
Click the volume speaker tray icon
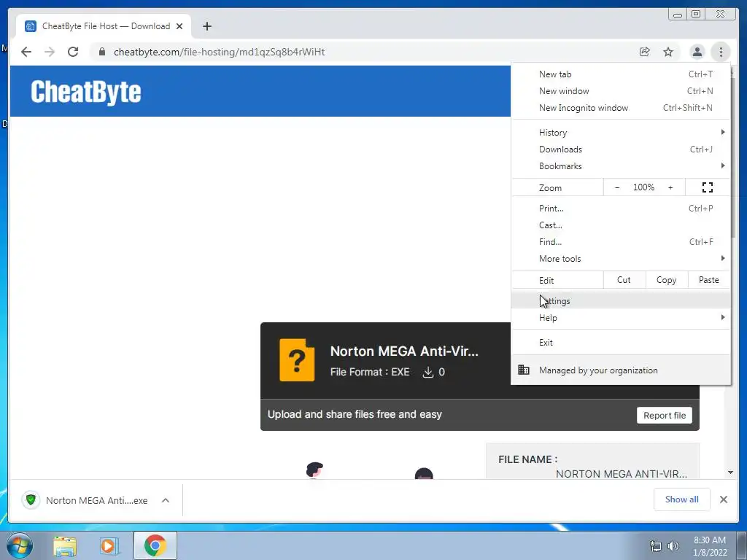click(673, 546)
